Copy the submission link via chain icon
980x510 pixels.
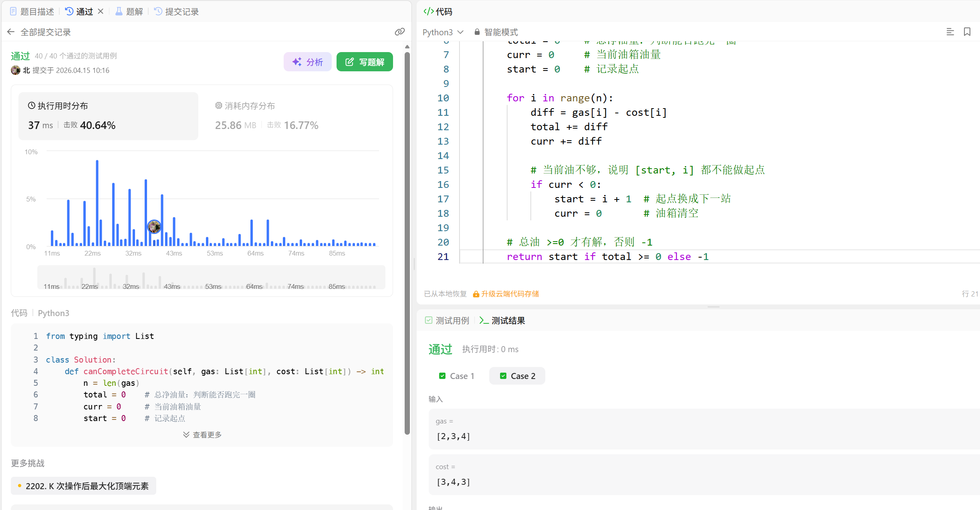(x=399, y=32)
